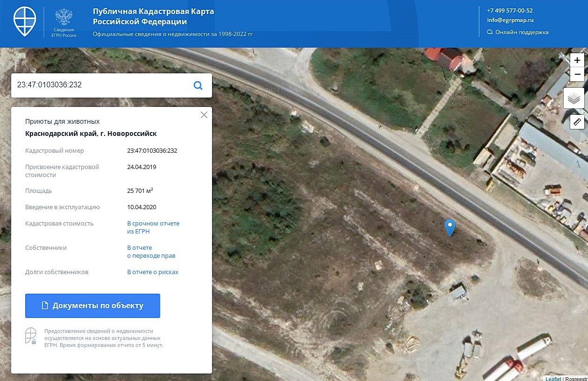
Task: Open the Leaflet attribution link
Action: click(x=553, y=379)
